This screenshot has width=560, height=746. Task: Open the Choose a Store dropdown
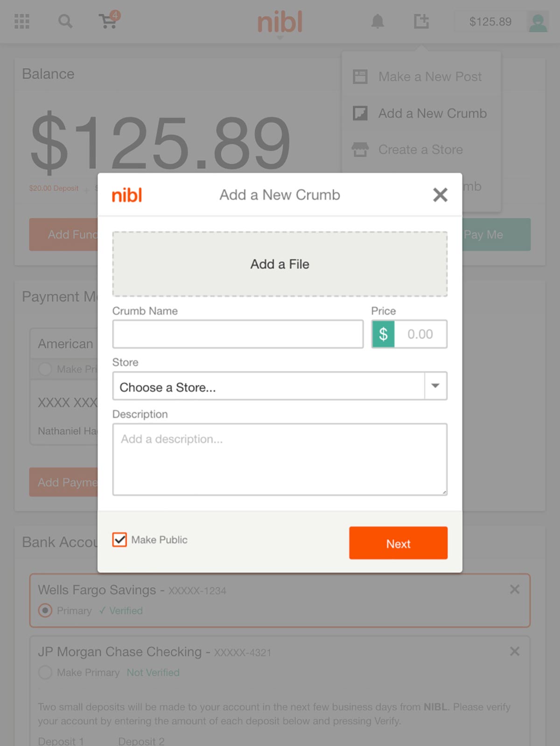(x=280, y=386)
